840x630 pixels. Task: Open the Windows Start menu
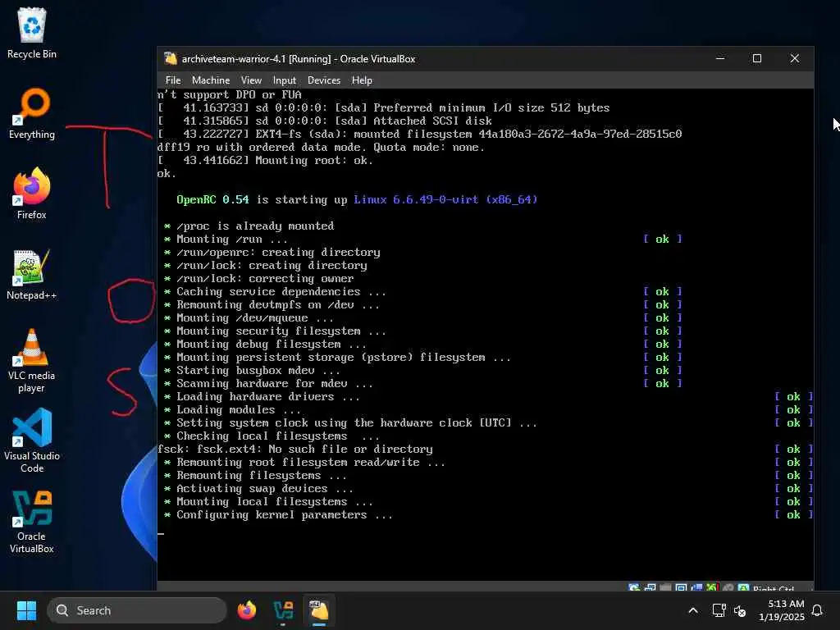(26, 610)
